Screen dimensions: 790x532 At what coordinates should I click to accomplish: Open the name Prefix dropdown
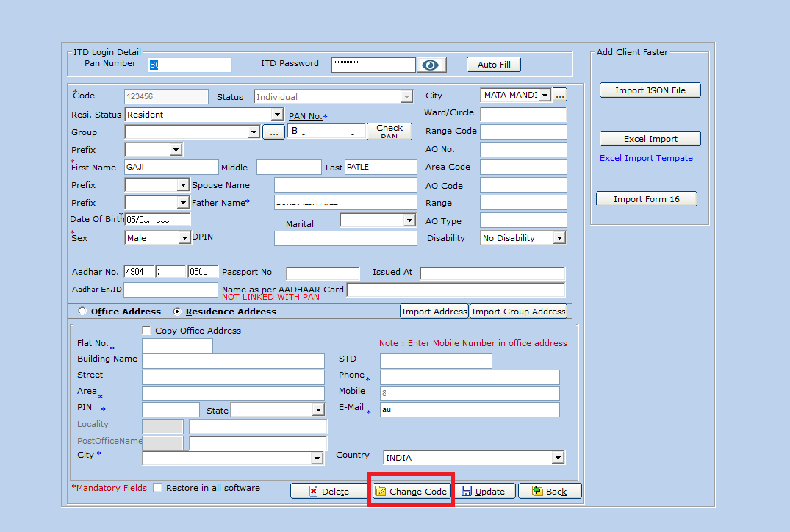176,150
